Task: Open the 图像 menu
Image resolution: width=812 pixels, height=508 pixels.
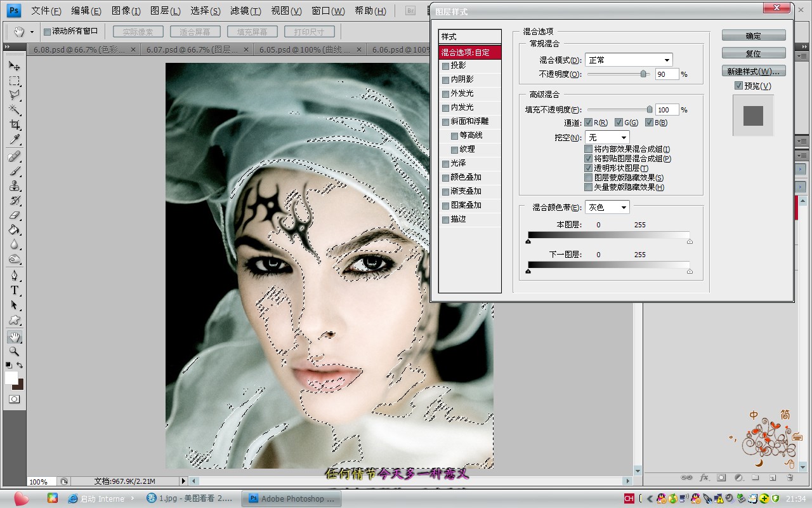Action: coord(126,11)
